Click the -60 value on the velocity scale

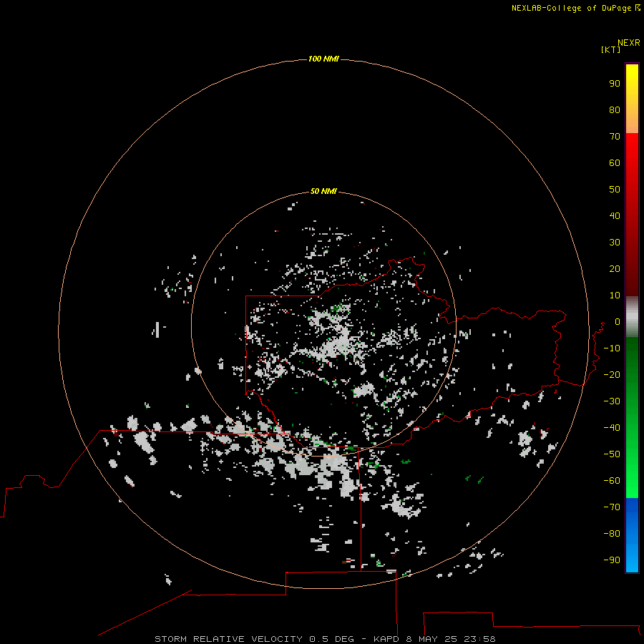[x=612, y=481]
